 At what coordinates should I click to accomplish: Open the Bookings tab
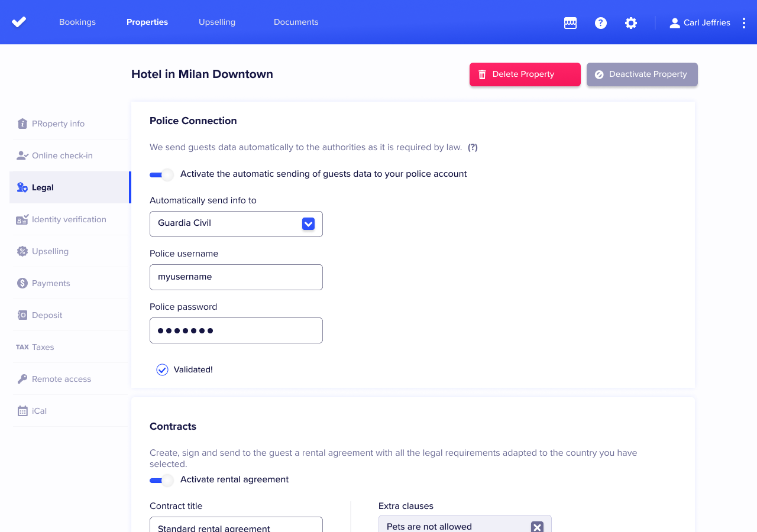tap(77, 22)
